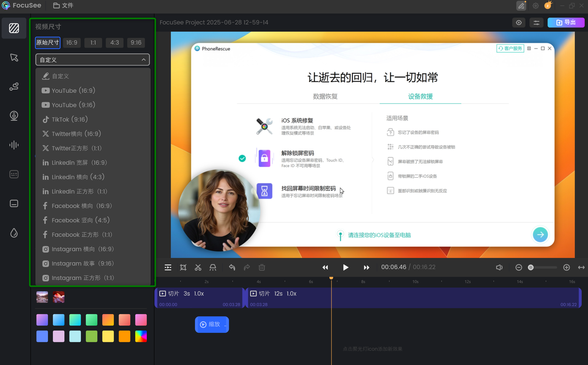Choose Linkedin 宽屏 (16:9) preset

click(x=93, y=163)
